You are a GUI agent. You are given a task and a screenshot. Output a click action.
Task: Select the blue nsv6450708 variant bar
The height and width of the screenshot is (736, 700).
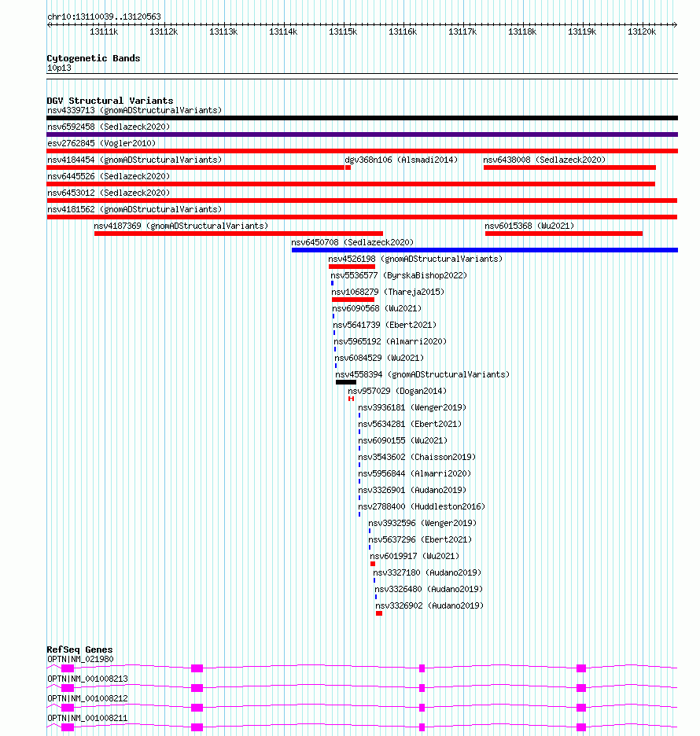(x=484, y=250)
